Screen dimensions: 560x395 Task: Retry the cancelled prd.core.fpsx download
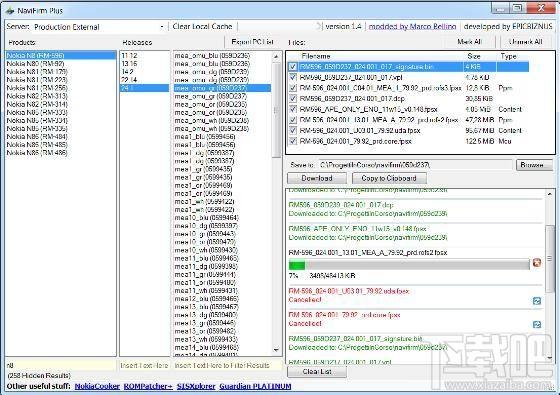(x=536, y=324)
